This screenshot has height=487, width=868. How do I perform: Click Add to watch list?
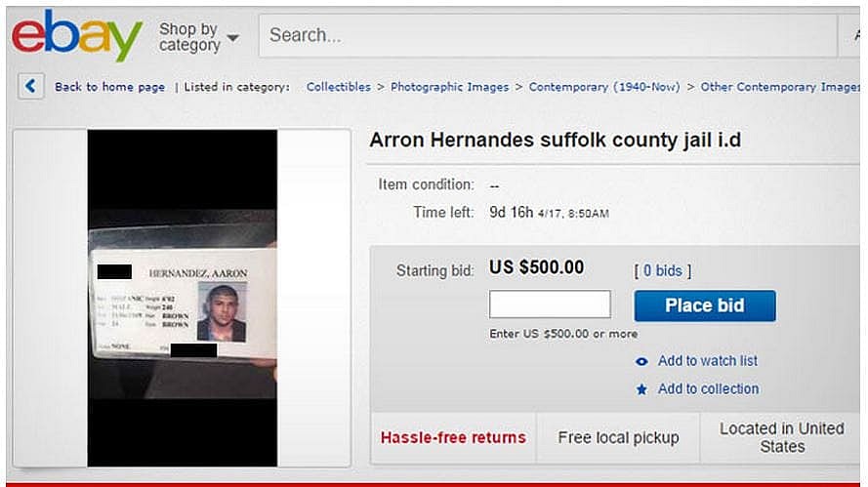click(x=707, y=361)
